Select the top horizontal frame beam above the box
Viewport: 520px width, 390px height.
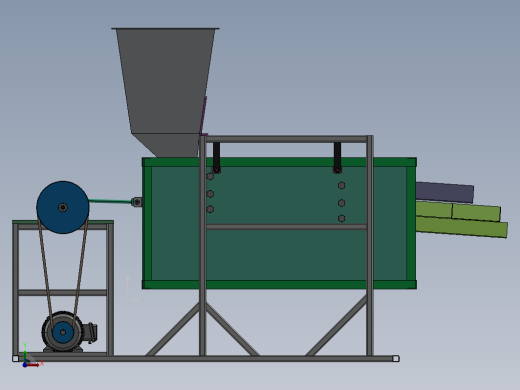coord(286,139)
